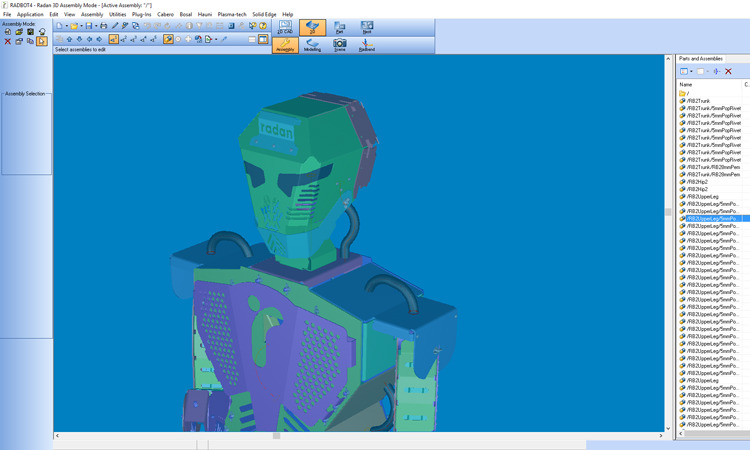Viewport: 750px width, 450px height.
Task: Click the red X icon in Parts and Assemblies toolbar
Action: coord(728,71)
